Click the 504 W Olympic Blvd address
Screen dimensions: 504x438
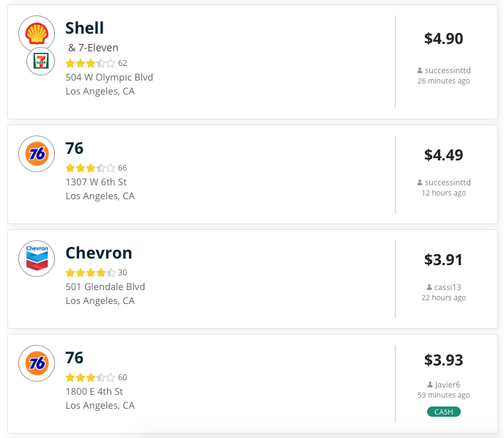pos(109,77)
